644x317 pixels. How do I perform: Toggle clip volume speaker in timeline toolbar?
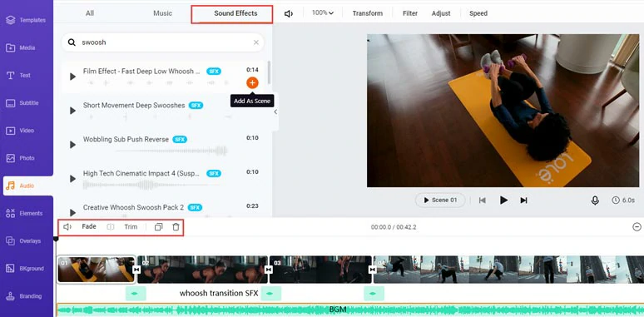tap(67, 226)
